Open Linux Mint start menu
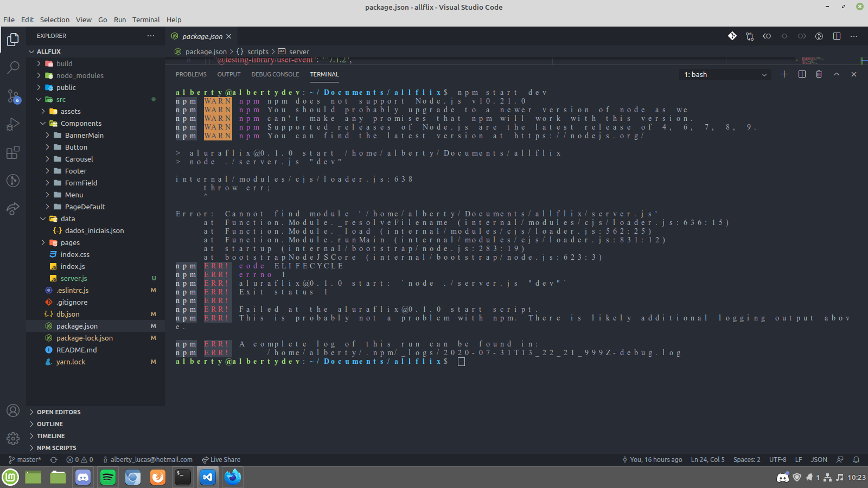868x488 pixels. 10,477
